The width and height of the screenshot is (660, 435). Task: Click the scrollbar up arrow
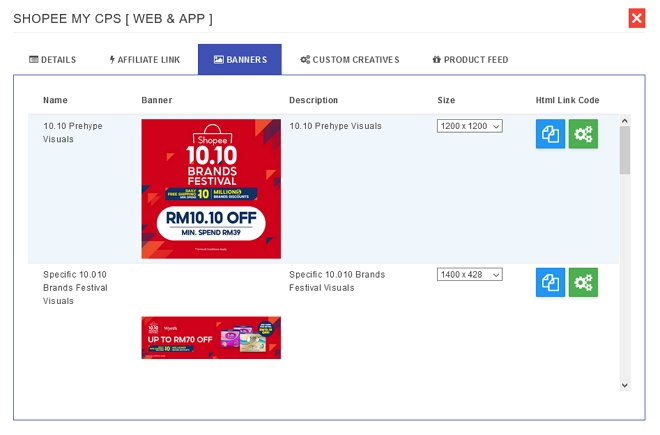[625, 121]
